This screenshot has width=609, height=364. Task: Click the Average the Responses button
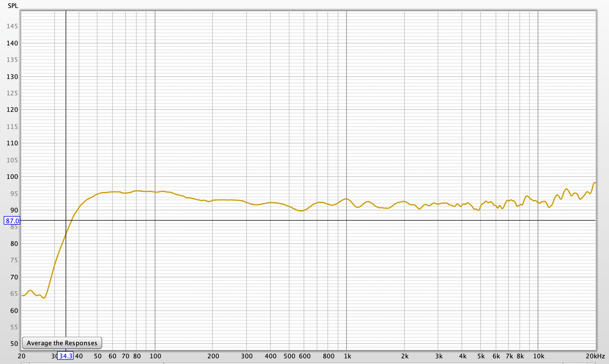(62, 343)
